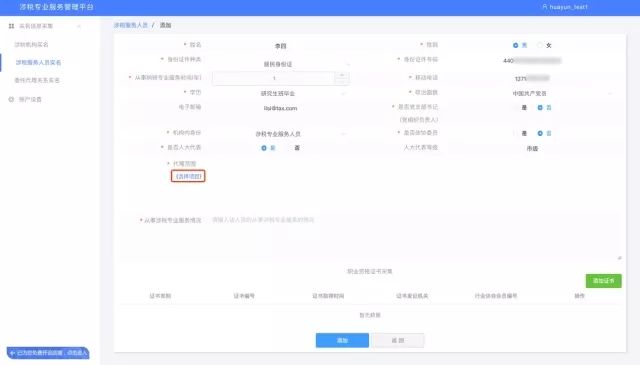
Task: Click the blue notice pill at bottom left
Action: (48, 353)
